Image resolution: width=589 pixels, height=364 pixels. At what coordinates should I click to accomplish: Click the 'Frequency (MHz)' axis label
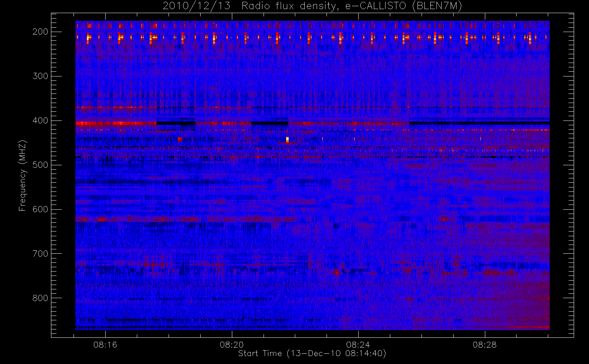(x=23, y=175)
